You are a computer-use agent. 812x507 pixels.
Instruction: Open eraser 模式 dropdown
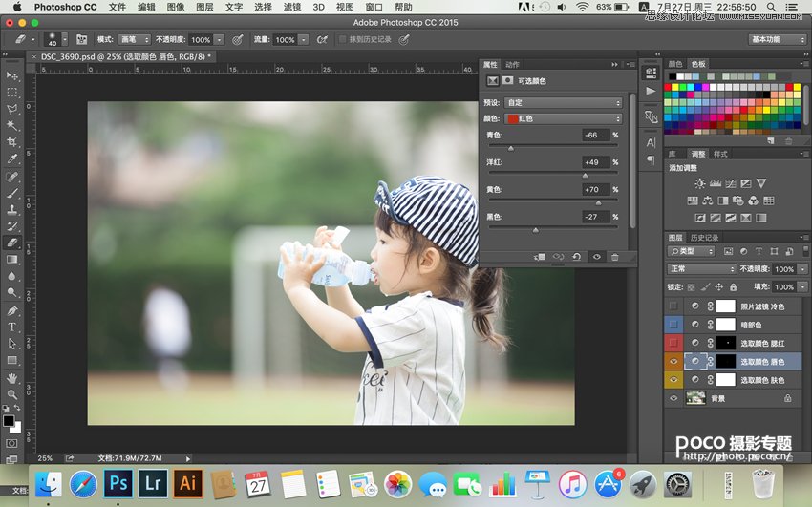(135, 39)
